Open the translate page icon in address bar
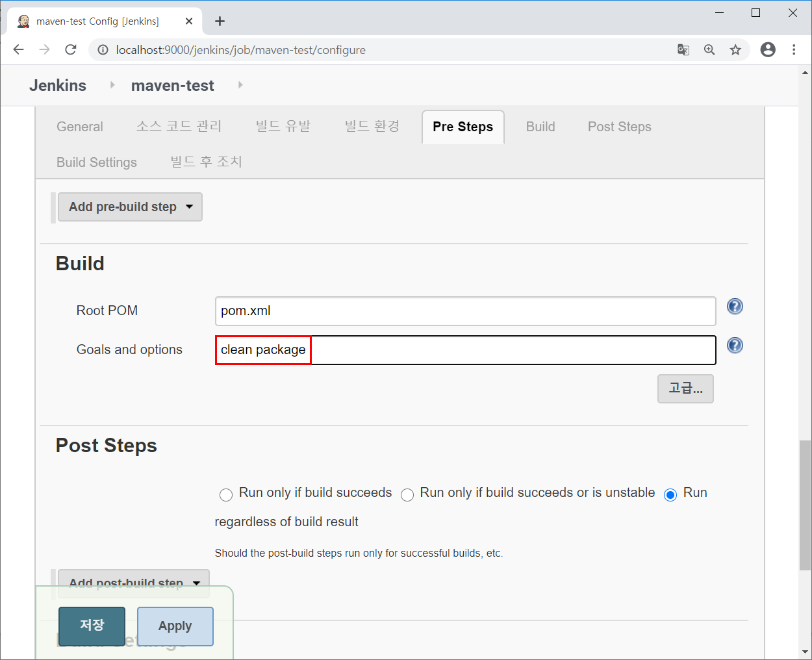Viewport: 812px width, 660px height. click(683, 50)
